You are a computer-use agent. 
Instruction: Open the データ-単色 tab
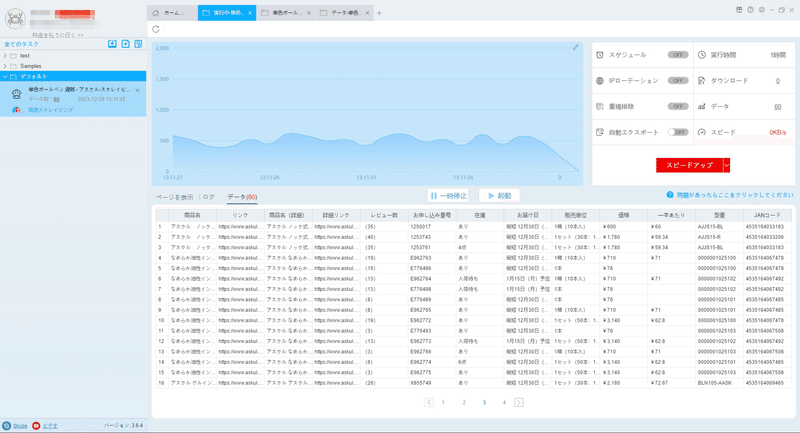click(344, 13)
